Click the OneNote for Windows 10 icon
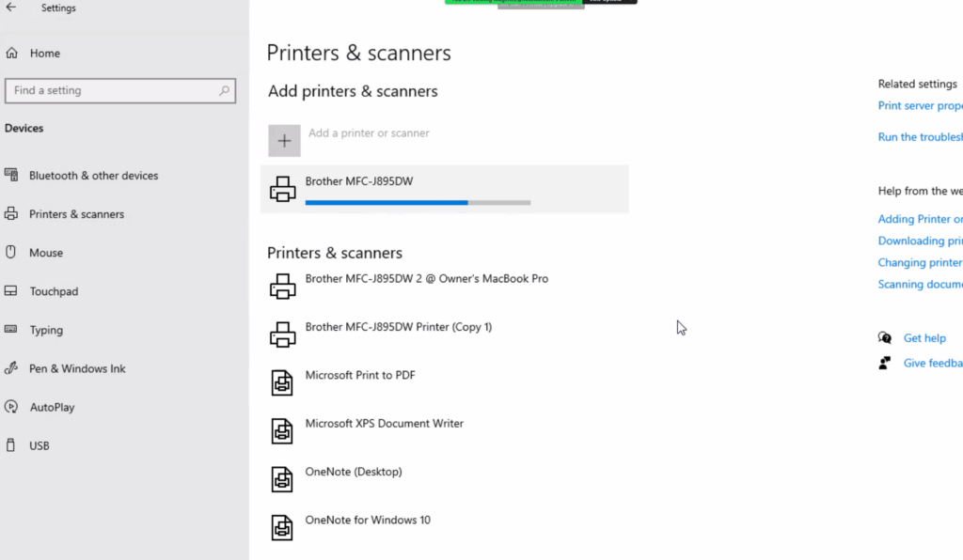The image size is (963, 560). pos(282,527)
